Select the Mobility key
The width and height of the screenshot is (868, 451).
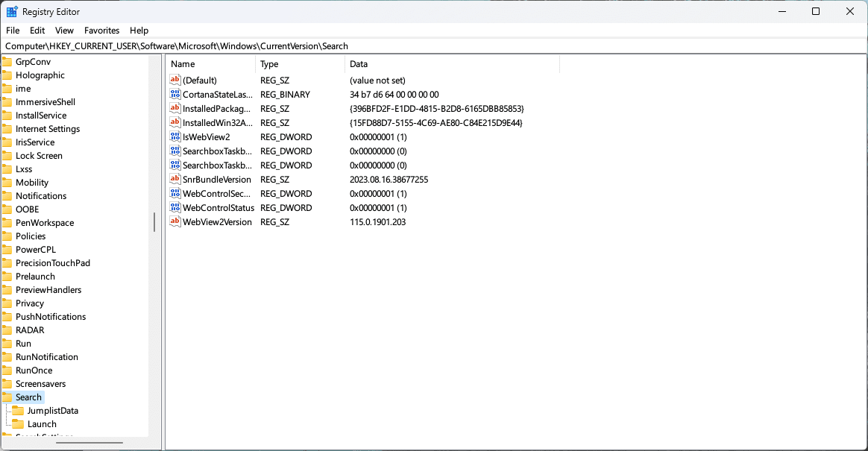point(32,183)
